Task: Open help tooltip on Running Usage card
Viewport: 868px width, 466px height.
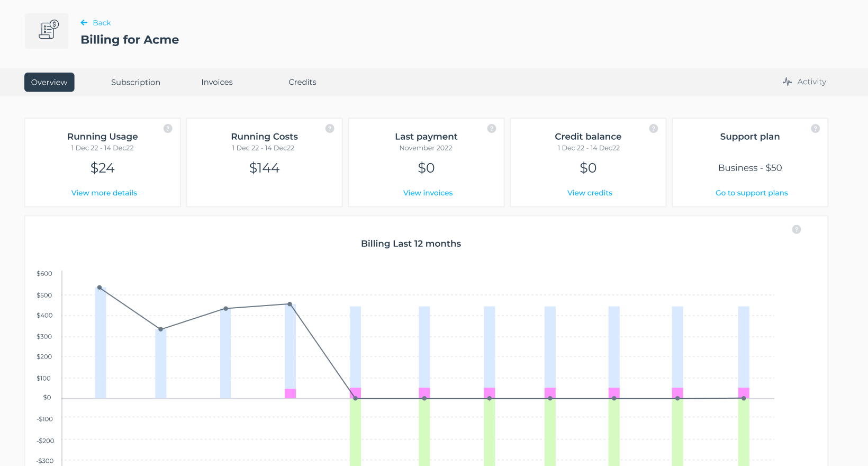Action: coord(168,129)
